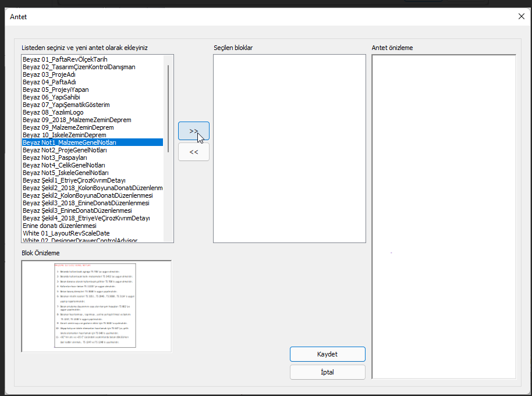This screenshot has height=396, width=532.
Task: Select Beyaz 10_IskeleZeminDeprem entry
Action: (64, 135)
